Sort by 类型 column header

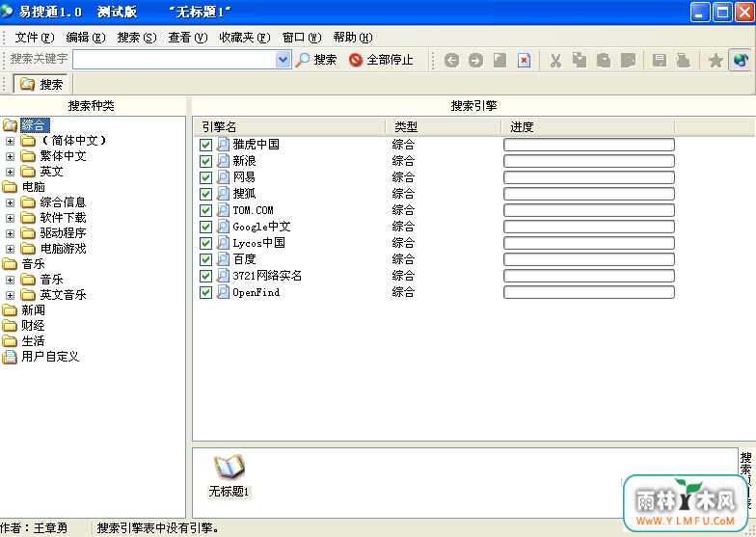point(444,127)
